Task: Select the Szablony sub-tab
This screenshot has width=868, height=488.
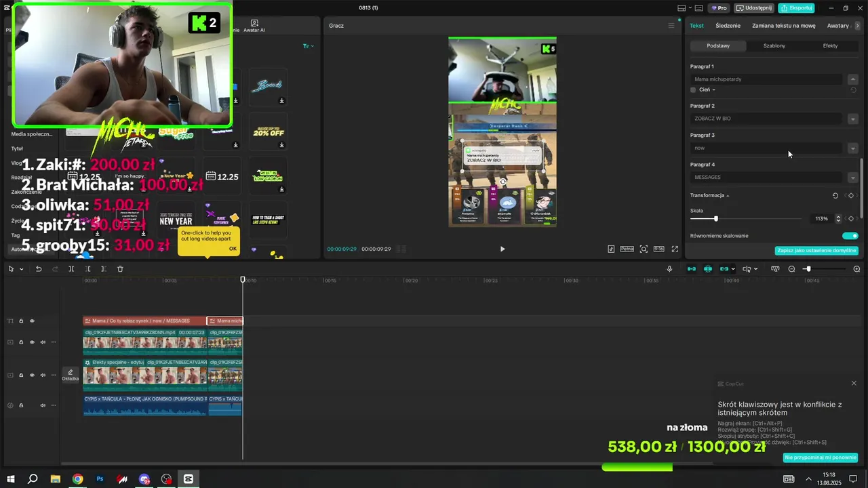Action: point(774,45)
